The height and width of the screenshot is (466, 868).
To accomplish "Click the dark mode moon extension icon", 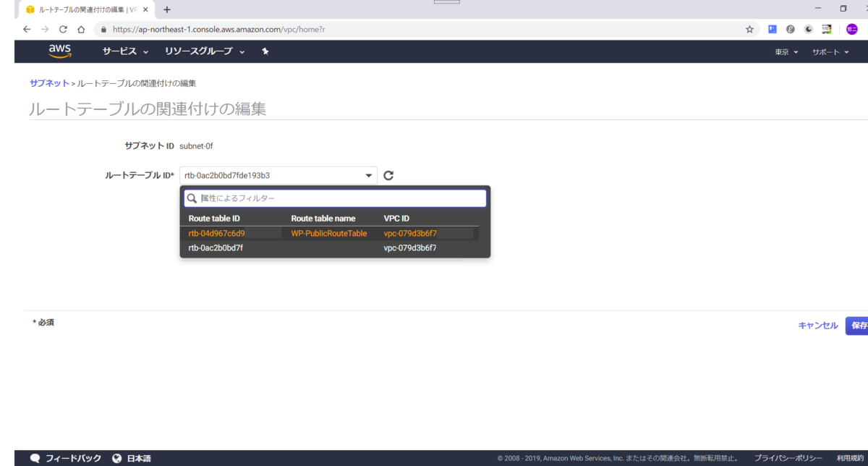I will pos(809,29).
